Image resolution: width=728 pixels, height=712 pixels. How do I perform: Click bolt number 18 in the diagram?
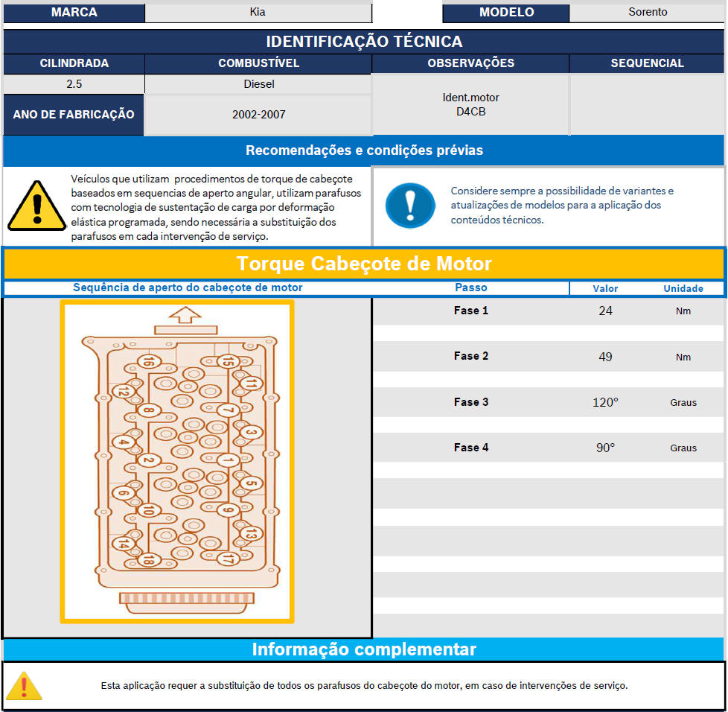coord(150,560)
